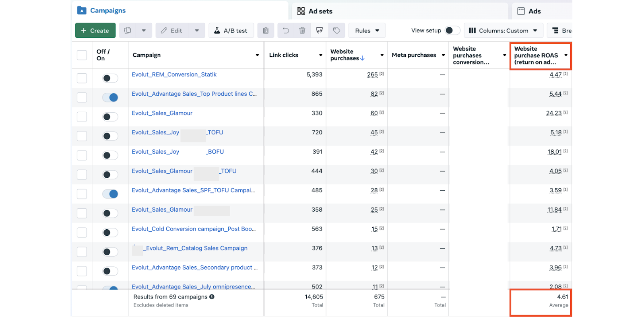Select checkbox for campaign with 330 link clicks
The image size is (644, 317).
82,117
